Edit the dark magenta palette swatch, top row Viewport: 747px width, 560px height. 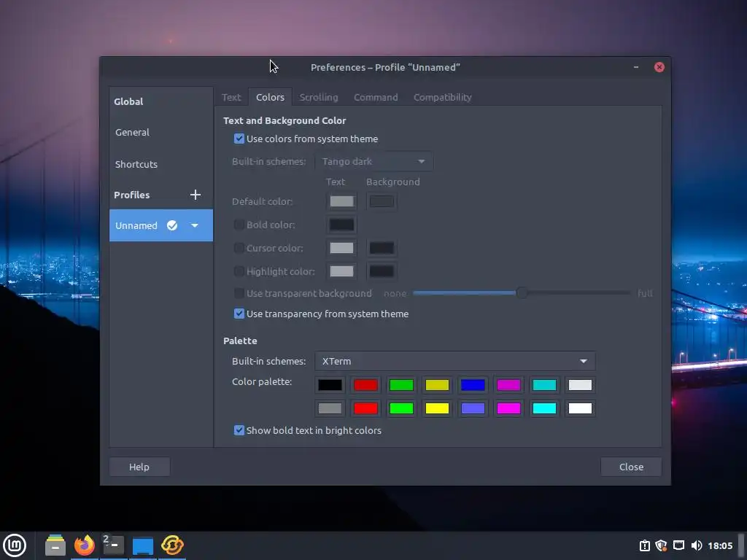(508, 385)
